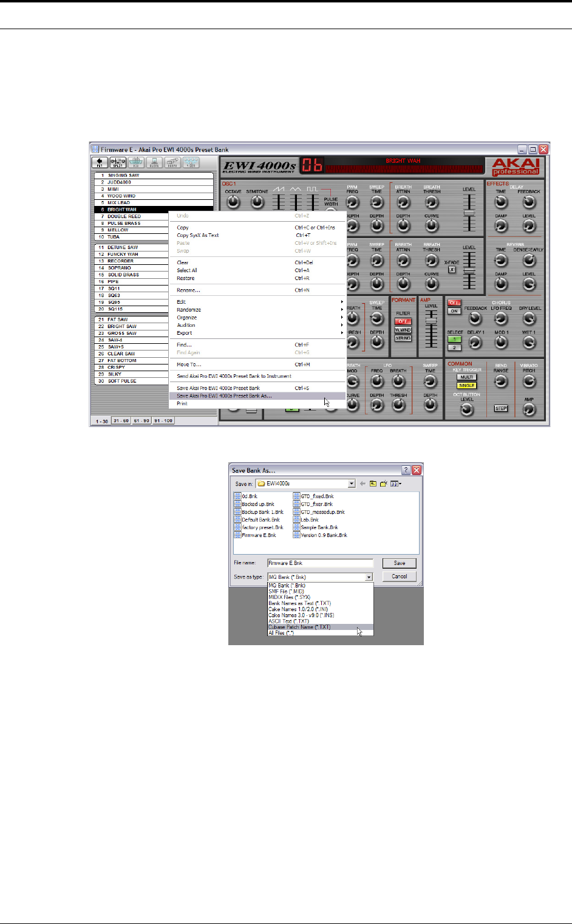Select Chorus voice 2 button
The height and width of the screenshot is (924, 572).
coord(454,347)
